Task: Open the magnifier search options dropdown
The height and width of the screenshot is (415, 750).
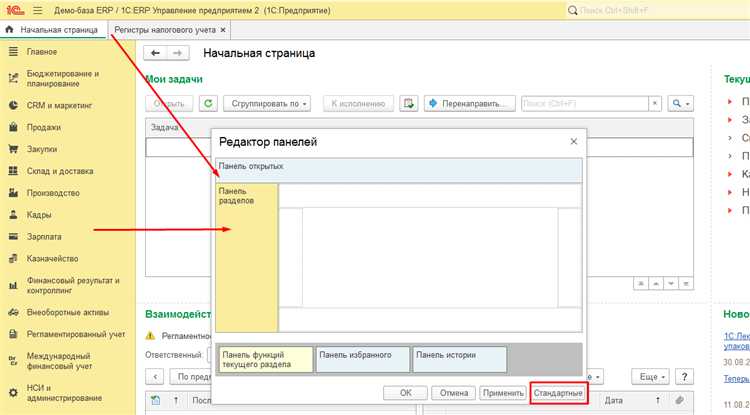Action: [x=680, y=103]
